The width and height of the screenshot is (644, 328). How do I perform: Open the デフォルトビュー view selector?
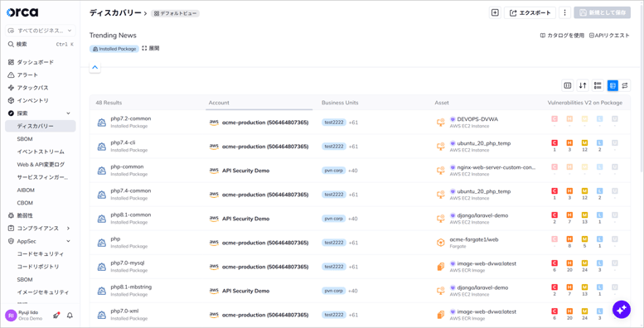(176, 13)
